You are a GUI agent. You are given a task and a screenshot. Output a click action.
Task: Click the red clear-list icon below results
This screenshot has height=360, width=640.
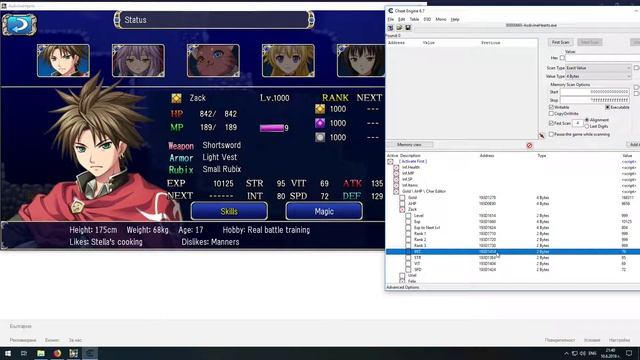(529, 145)
